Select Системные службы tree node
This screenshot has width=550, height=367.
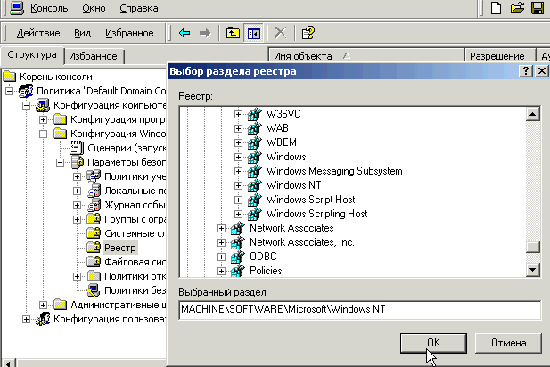[x=134, y=233]
